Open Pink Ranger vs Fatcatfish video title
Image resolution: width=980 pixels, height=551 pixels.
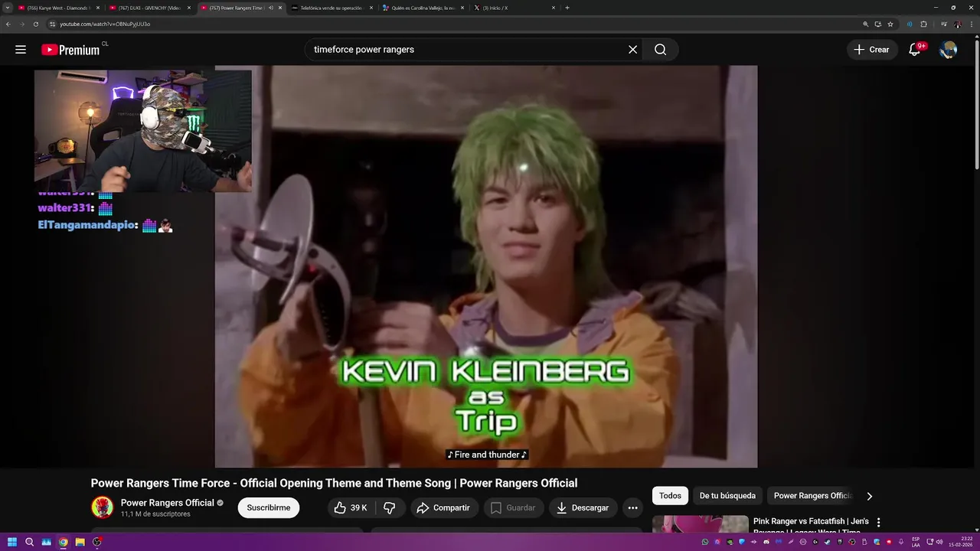[811, 527]
